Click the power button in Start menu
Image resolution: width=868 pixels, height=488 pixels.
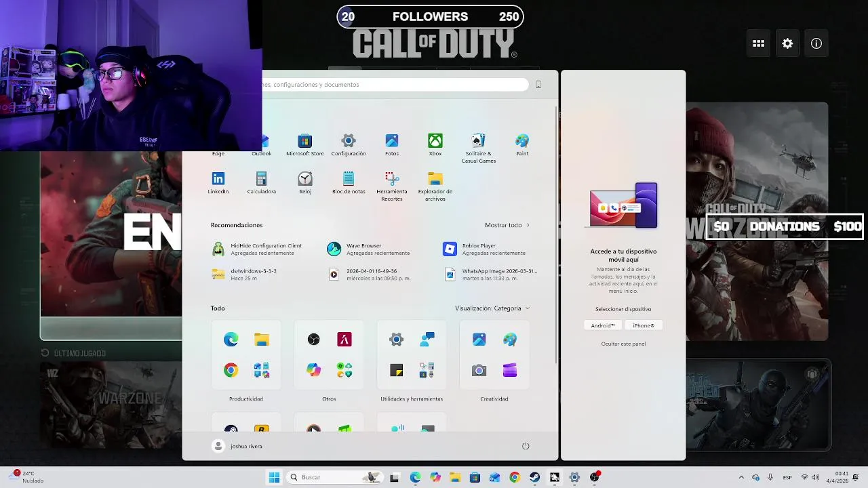point(526,446)
